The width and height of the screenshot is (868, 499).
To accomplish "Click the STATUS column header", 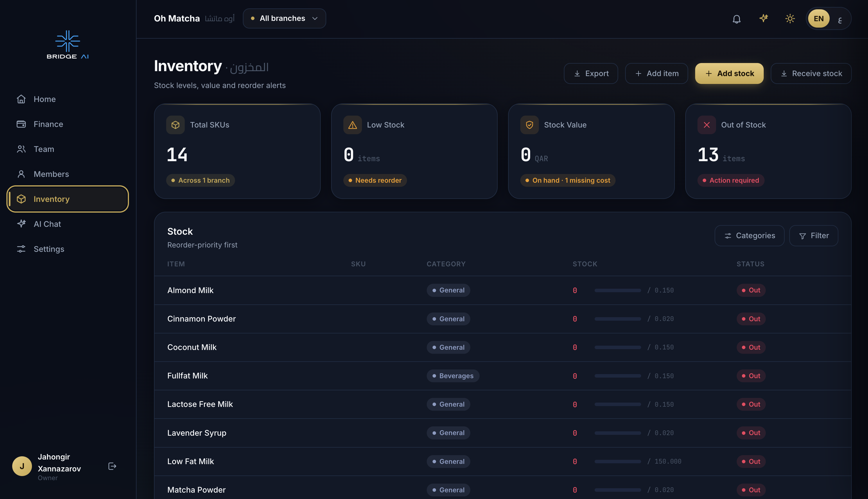I will click(750, 264).
